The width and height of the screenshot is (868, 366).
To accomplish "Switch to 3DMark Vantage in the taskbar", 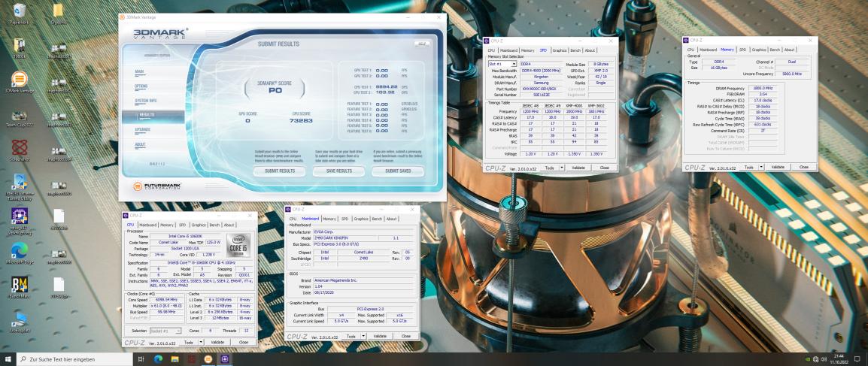I will click(x=208, y=358).
